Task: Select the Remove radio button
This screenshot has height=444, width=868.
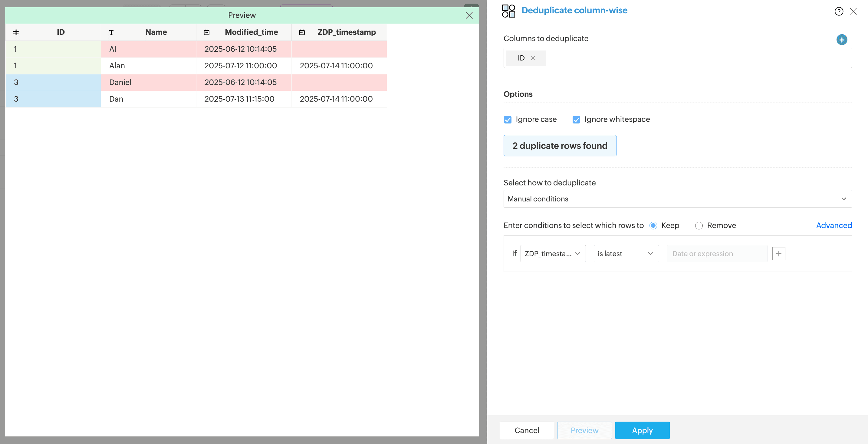Action: click(x=699, y=226)
